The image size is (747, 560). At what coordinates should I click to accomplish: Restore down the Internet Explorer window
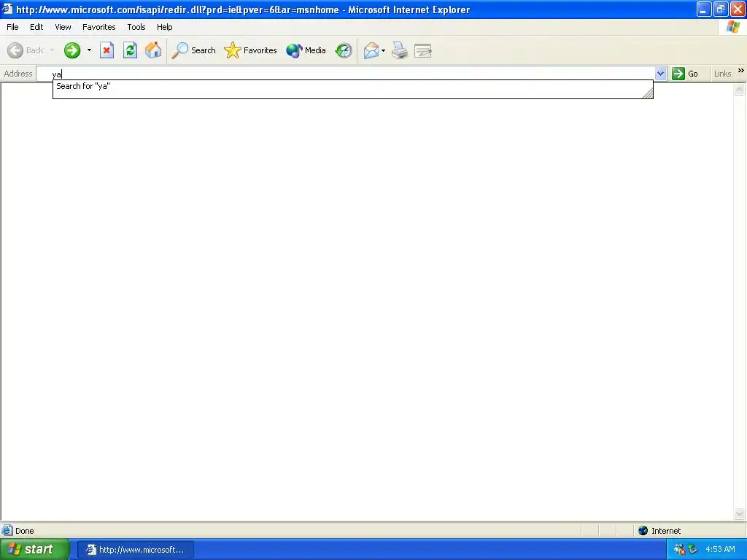(720, 9)
